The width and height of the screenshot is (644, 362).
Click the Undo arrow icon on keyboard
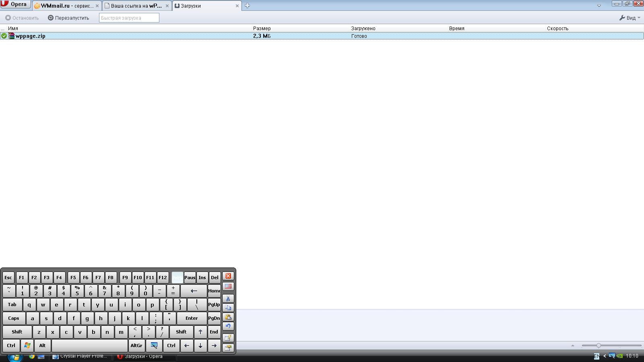(x=228, y=326)
